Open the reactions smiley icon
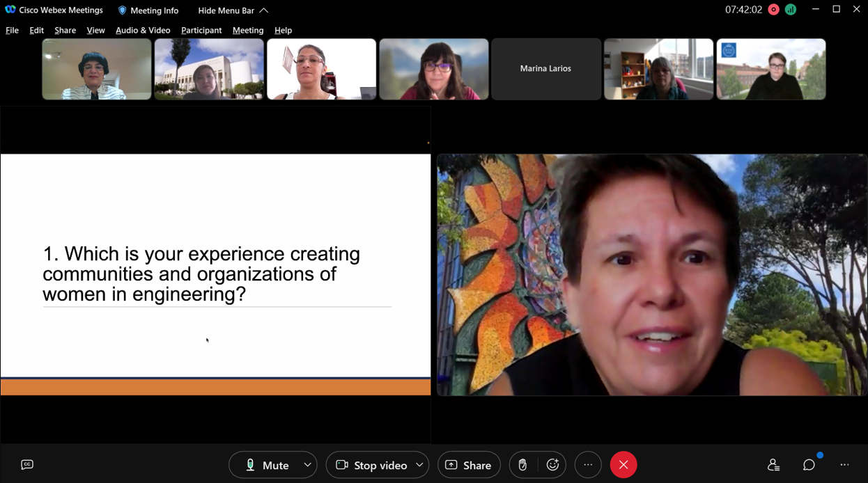868x483 pixels. [553, 465]
